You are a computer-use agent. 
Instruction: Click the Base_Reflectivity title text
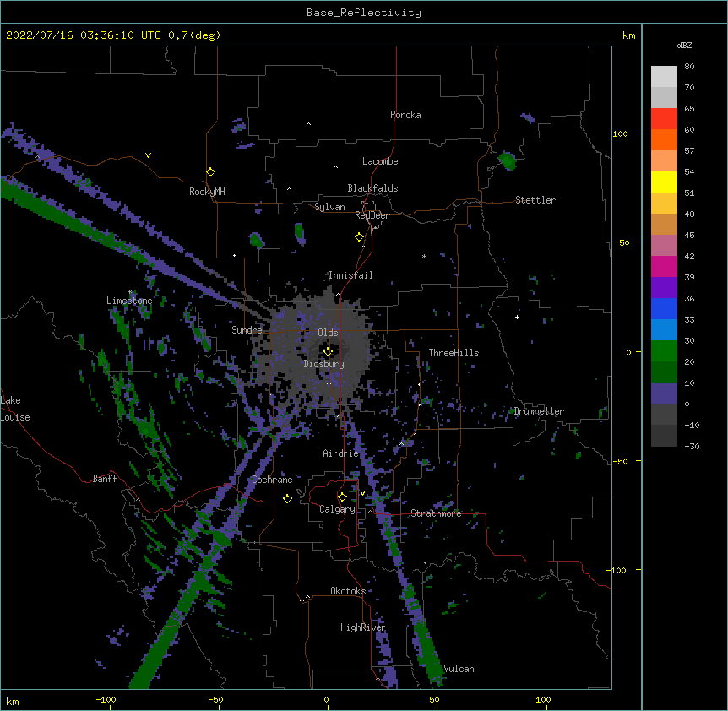(364, 13)
